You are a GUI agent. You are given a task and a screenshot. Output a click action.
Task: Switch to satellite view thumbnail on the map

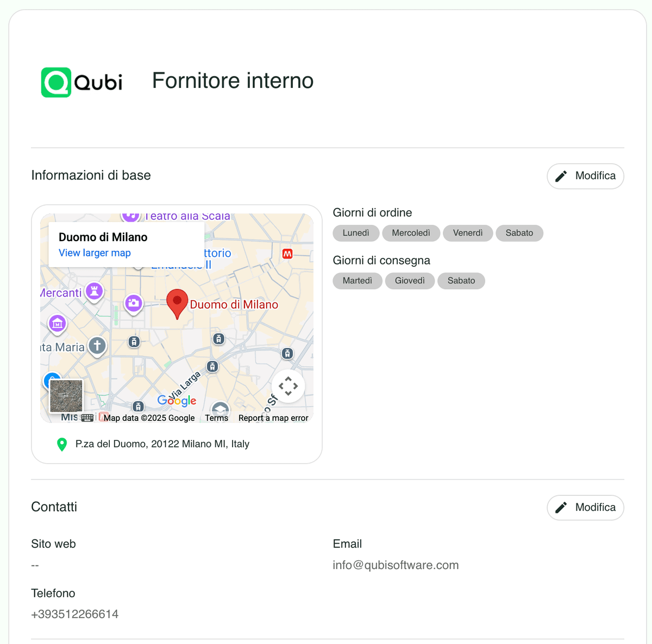pos(66,396)
